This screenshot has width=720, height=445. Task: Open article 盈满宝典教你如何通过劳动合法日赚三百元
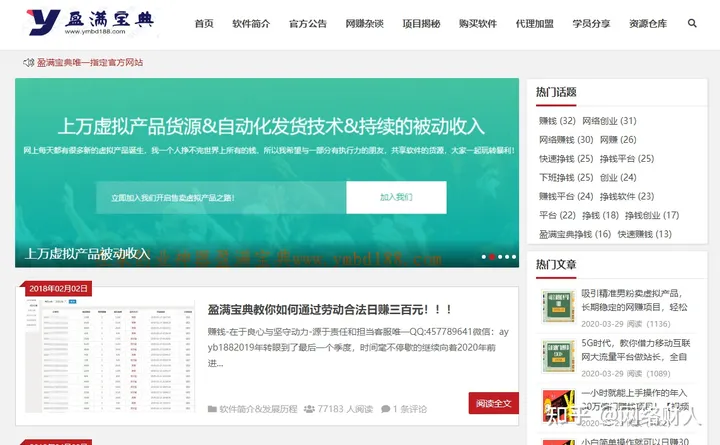[x=330, y=310]
